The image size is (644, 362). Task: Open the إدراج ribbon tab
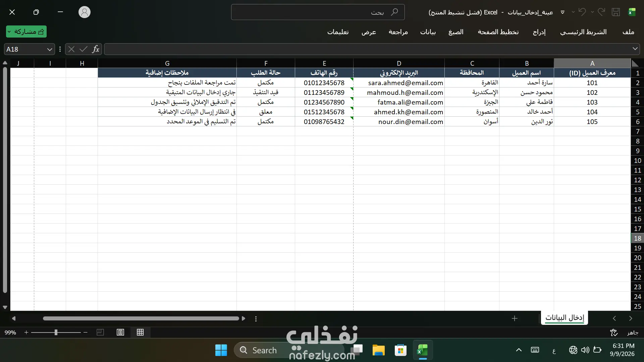(539, 32)
